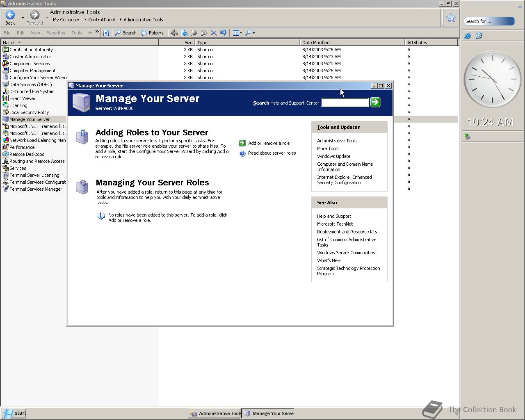Click the blue X icon beside menu chevron
This screenshot has width=525, height=420.
coord(106,33)
